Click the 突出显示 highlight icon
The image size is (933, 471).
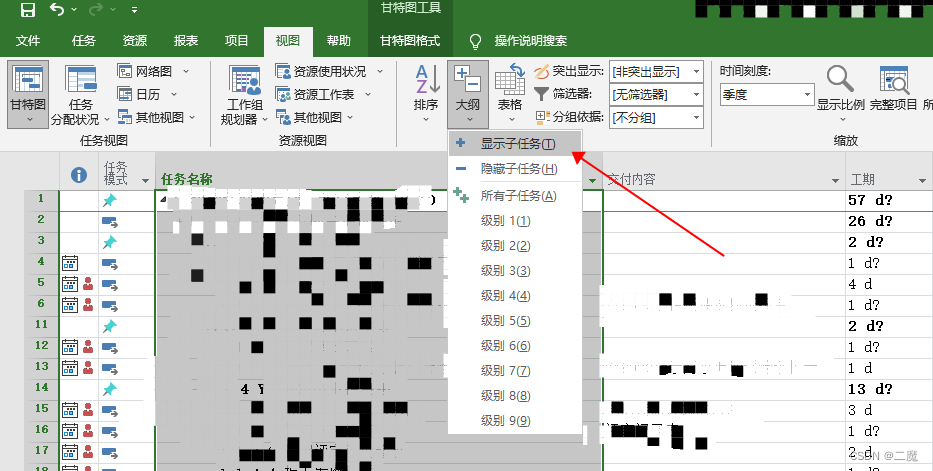pos(541,72)
